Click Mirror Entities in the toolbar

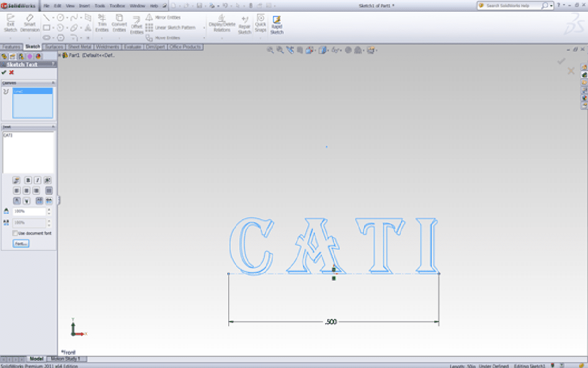point(167,17)
